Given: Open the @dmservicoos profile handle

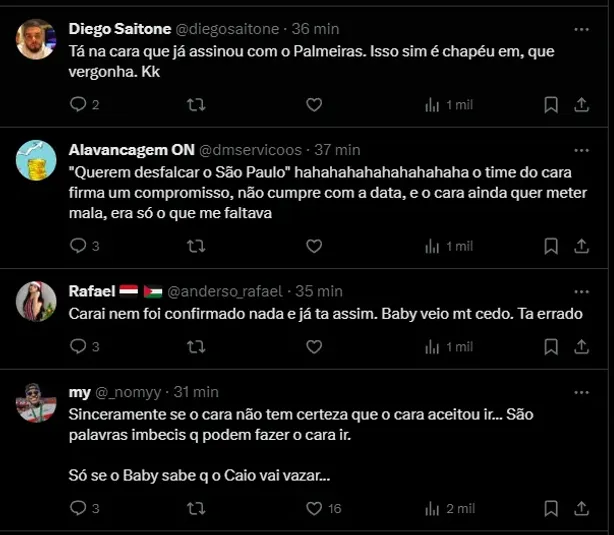Looking at the screenshot, I should 251,149.
